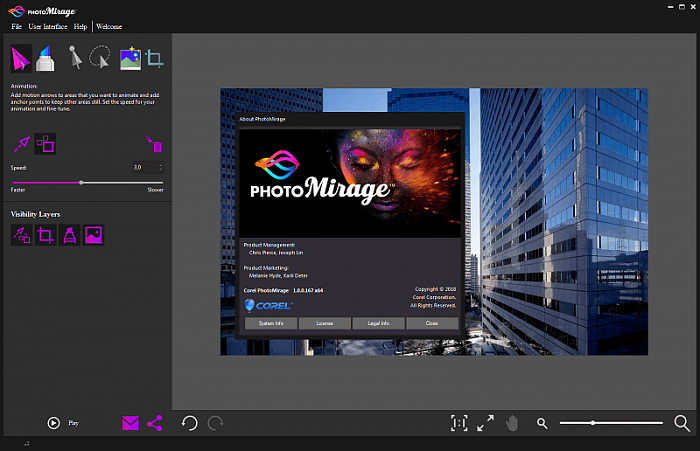Play the animation preview
This screenshot has width=700, height=451.
point(54,423)
